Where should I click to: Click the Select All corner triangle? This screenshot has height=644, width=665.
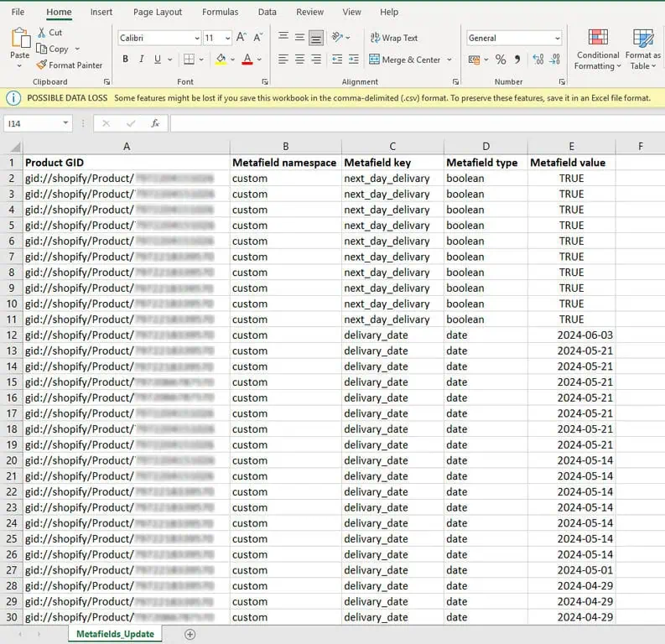tap(16, 147)
